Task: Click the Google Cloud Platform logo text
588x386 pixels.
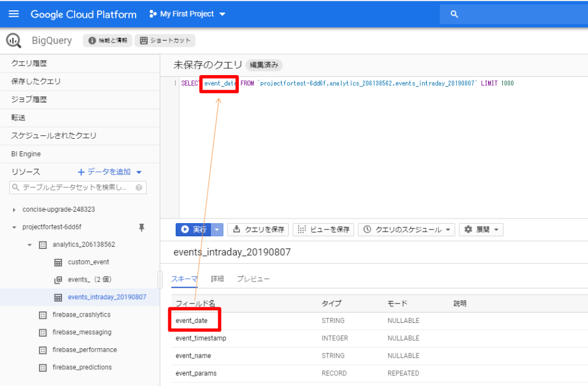Action: (83, 14)
